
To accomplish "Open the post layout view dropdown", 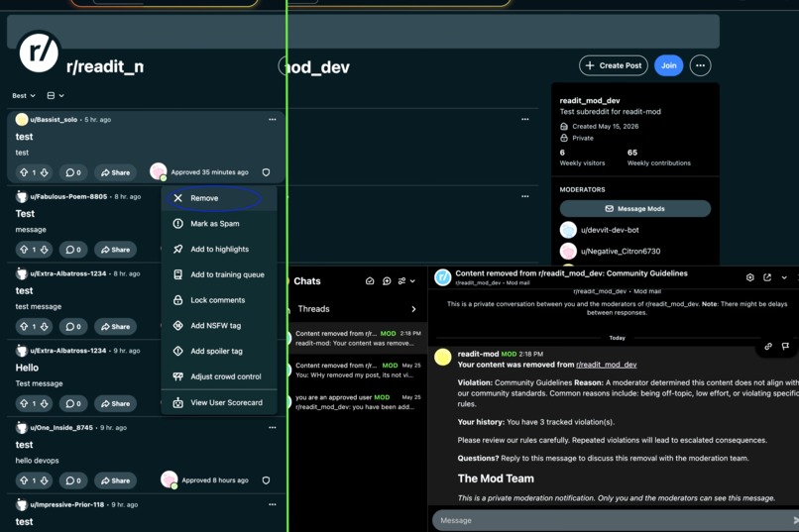I will [x=56, y=96].
